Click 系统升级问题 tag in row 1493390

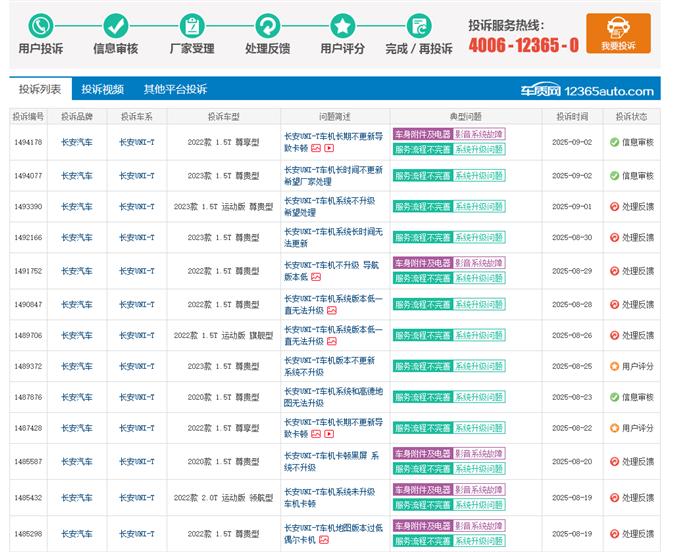(479, 207)
